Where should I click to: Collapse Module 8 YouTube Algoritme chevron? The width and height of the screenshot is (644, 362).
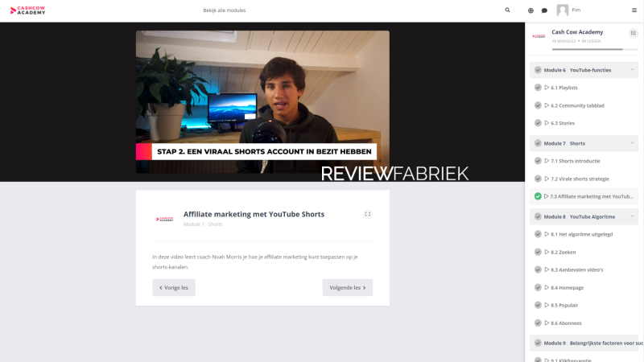[633, 216]
